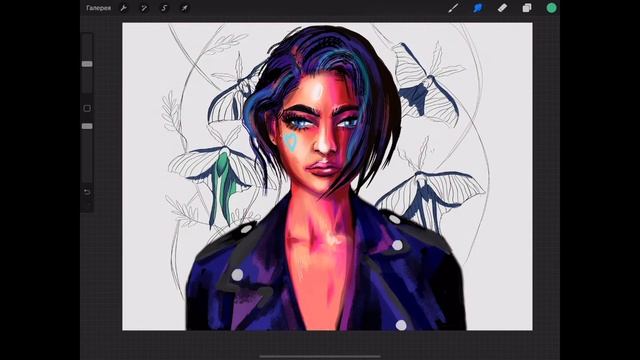Select the Brush paint tool
This screenshot has width=640, height=360.
pos(453,8)
